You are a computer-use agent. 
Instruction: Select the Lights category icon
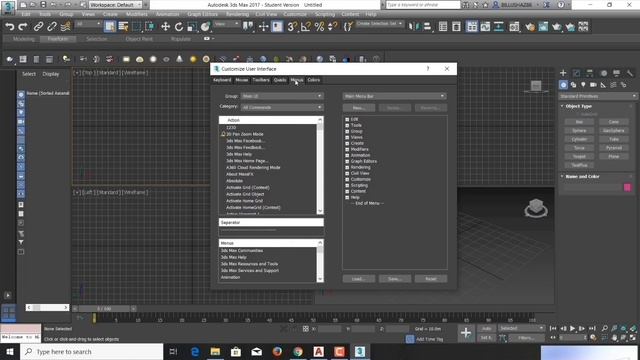click(x=583, y=85)
